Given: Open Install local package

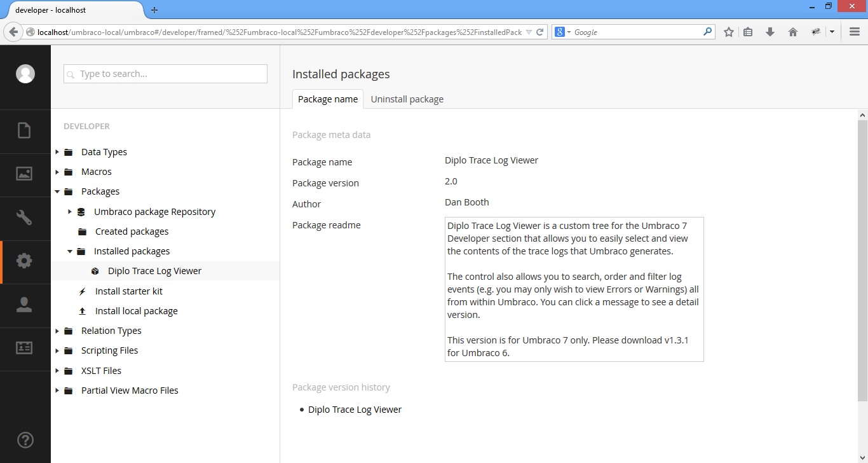Looking at the screenshot, I should point(136,311).
